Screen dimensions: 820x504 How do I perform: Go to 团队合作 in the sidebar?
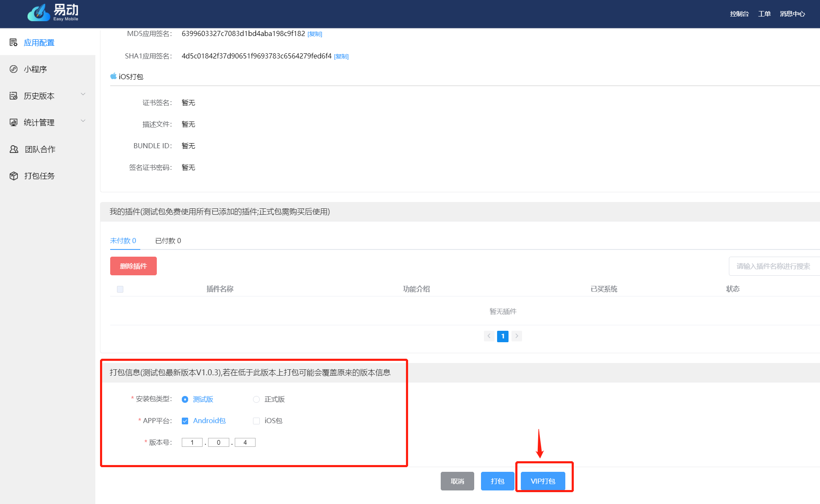coord(40,149)
